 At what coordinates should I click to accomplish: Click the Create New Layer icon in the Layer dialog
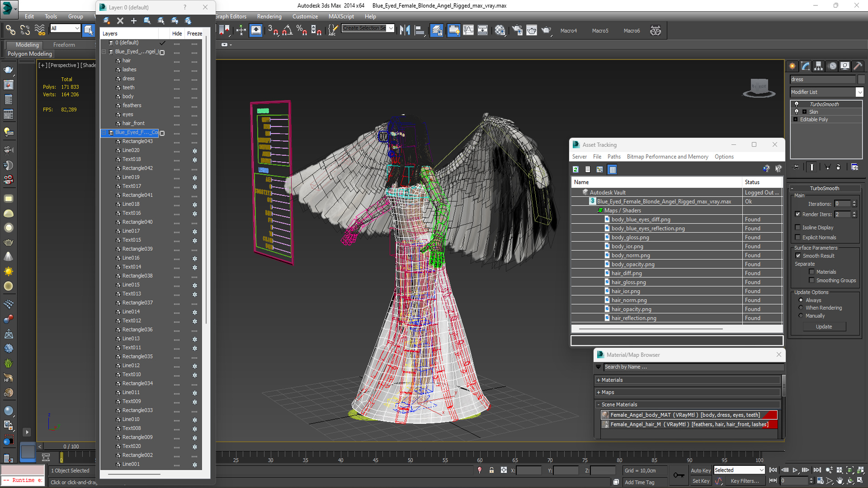(106, 21)
